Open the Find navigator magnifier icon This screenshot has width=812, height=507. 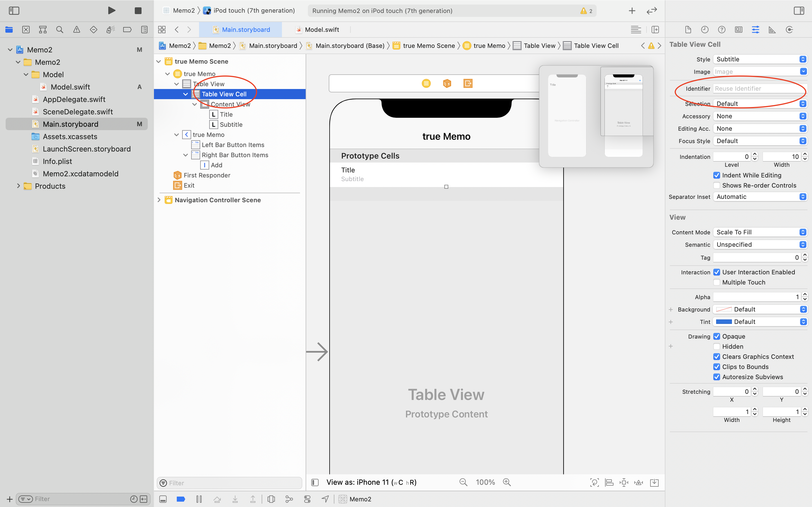[60, 30]
